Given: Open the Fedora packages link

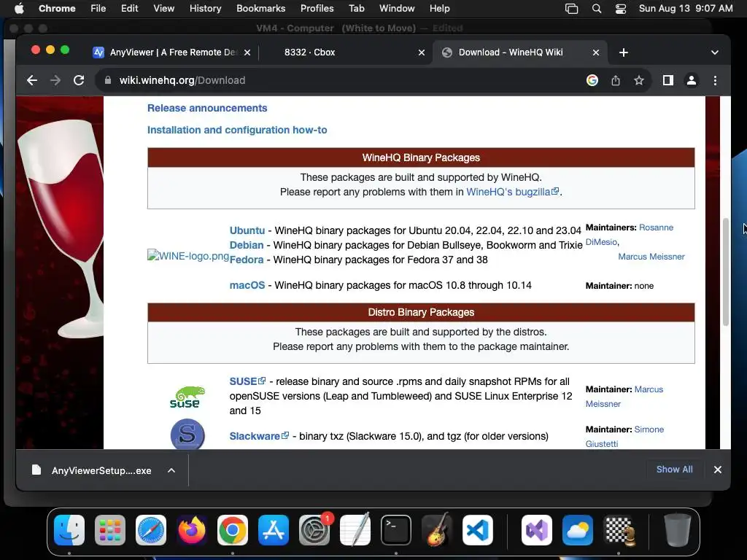Looking at the screenshot, I should click(247, 260).
